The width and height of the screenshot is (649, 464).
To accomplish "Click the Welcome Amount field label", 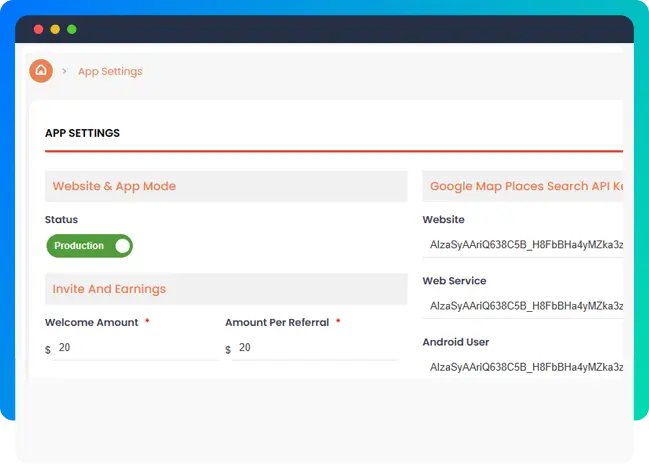I will [x=92, y=323].
